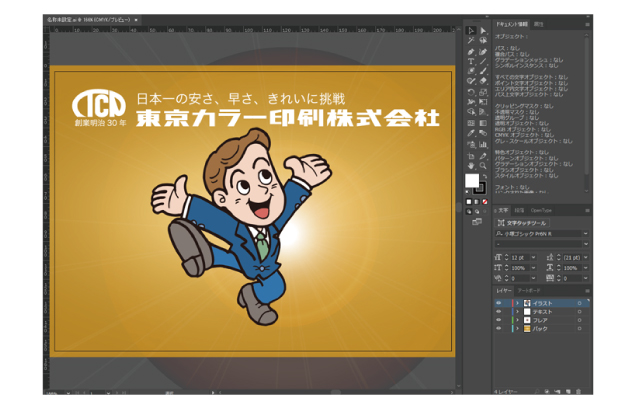Image resolution: width=629 pixels, height=412 pixels.
Task: Expand the フレア layer chevron
Action: click(x=517, y=320)
